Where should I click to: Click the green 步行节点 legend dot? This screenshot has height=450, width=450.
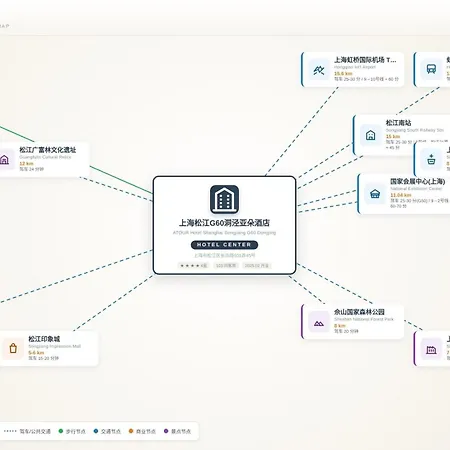coord(61,431)
